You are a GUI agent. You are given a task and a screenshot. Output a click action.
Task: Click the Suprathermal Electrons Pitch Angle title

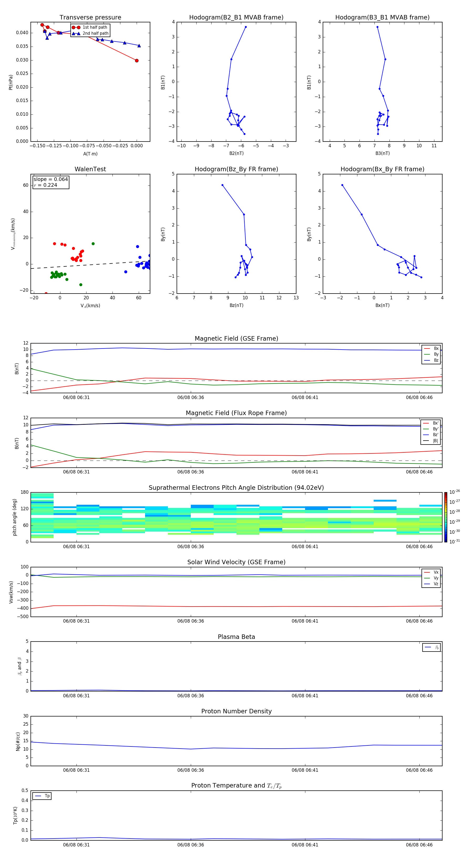(x=236, y=488)
